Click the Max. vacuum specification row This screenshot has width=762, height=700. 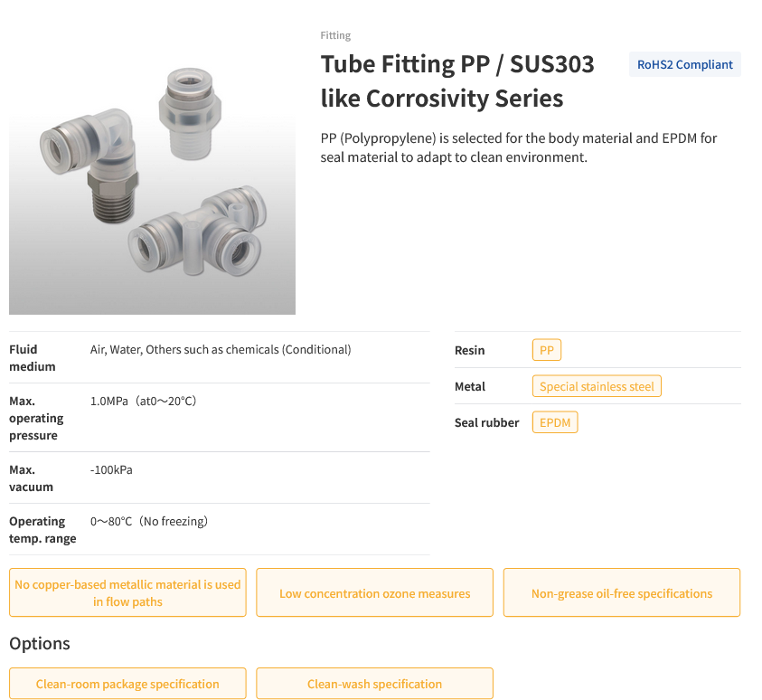[x=110, y=469]
